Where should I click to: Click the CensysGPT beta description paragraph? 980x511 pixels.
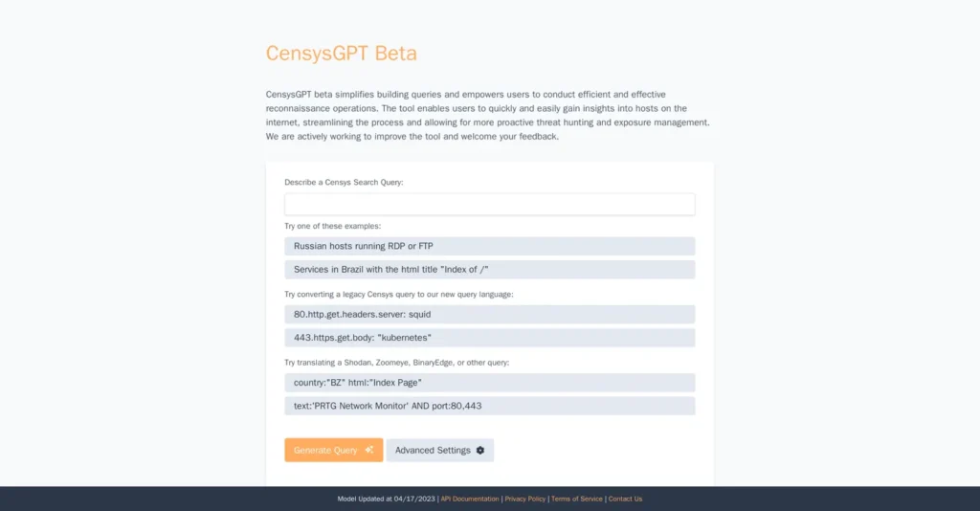(x=488, y=116)
